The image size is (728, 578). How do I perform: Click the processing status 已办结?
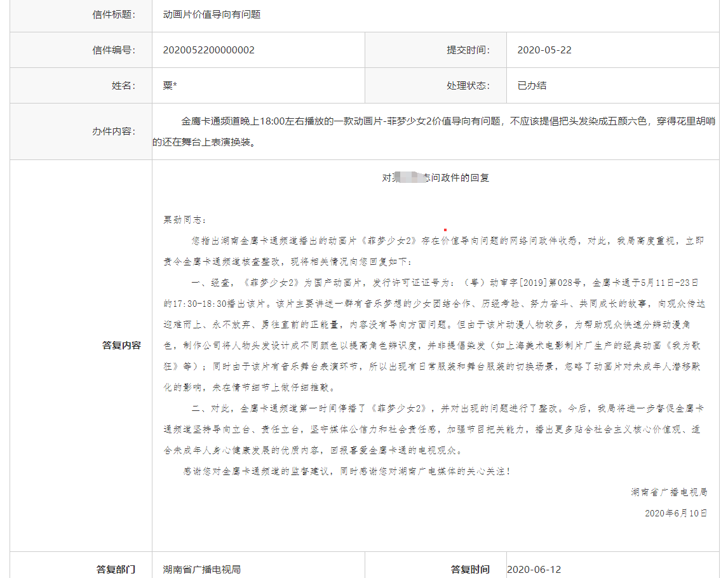click(532, 85)
